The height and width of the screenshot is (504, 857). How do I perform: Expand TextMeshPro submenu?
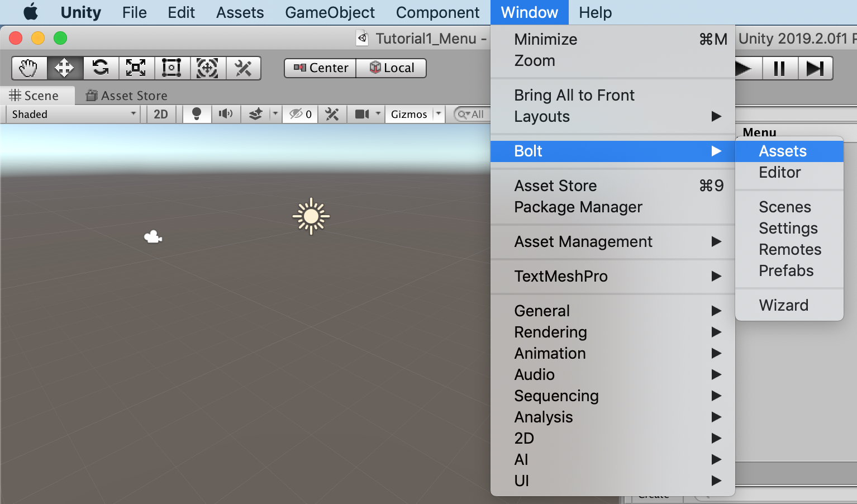coord(613,276)
